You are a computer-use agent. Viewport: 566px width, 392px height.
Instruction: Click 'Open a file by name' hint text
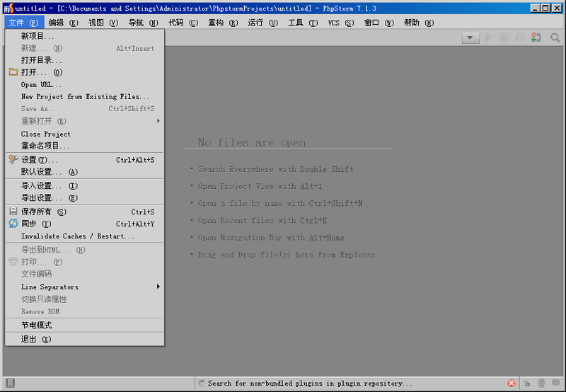[280, 204]
